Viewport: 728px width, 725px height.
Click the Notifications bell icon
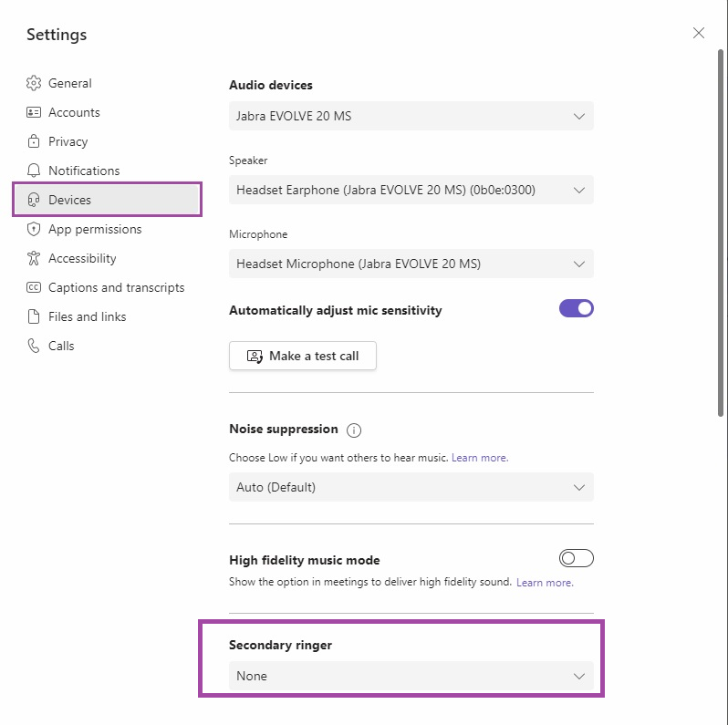click(34, 171)
